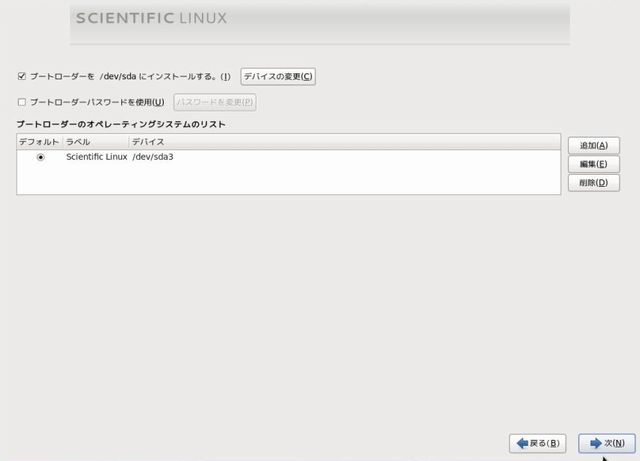This screenshot has width=640, height=461.
Task: Sort by the デフォルト column header
Action: click(x=39, y=142)
